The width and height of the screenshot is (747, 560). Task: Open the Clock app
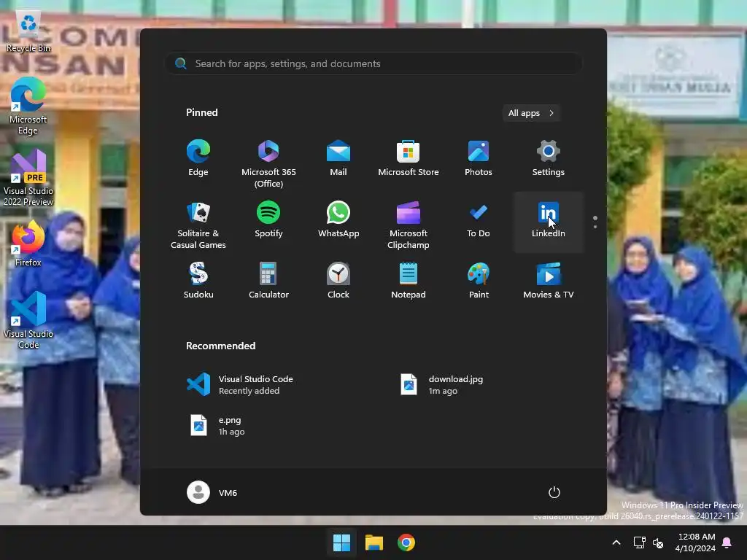[x=338, y=281]
